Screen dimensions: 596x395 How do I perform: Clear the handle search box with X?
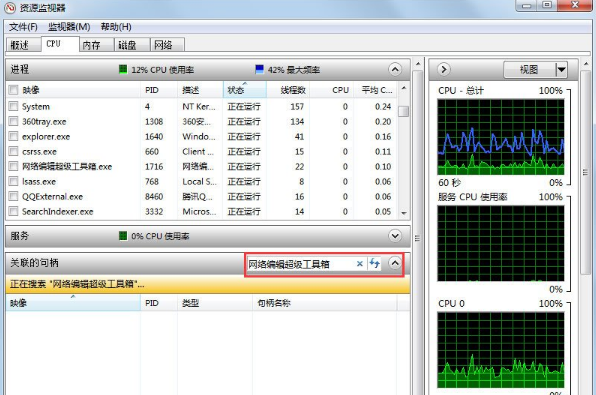(360, 263)
